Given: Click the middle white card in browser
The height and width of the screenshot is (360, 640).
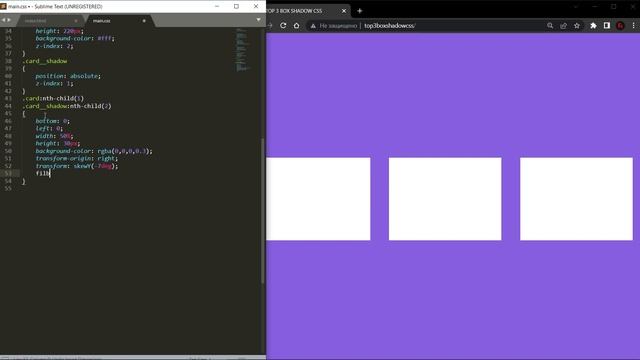Looking at the screenshot, I should (x=445, y=199).
